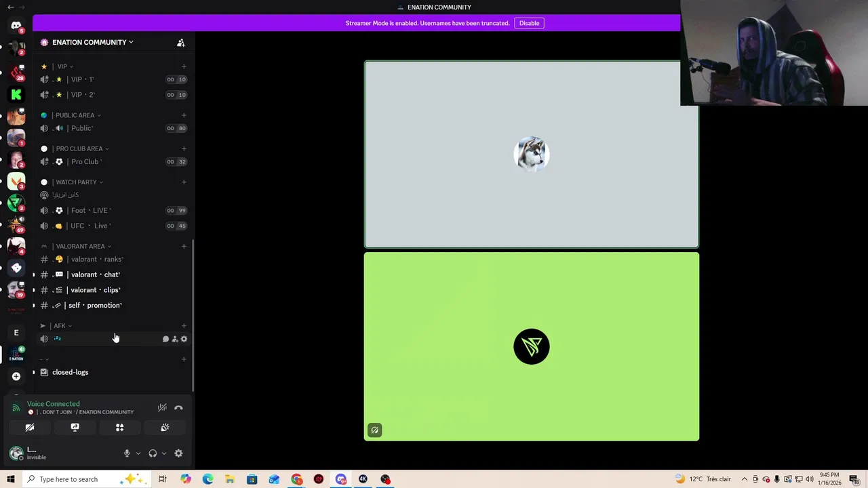
Task: Open chat icon on AFK voice channel
Action: (165, 339)
